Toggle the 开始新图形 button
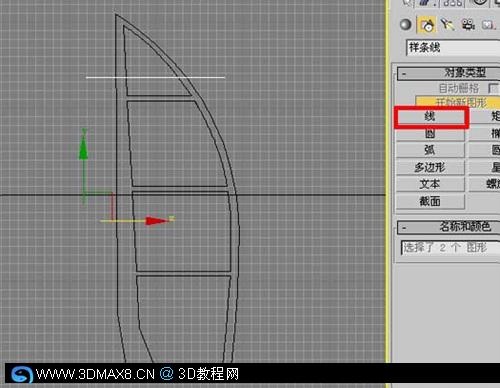Screen dimensions: 500x388 [x=458, y=102]
